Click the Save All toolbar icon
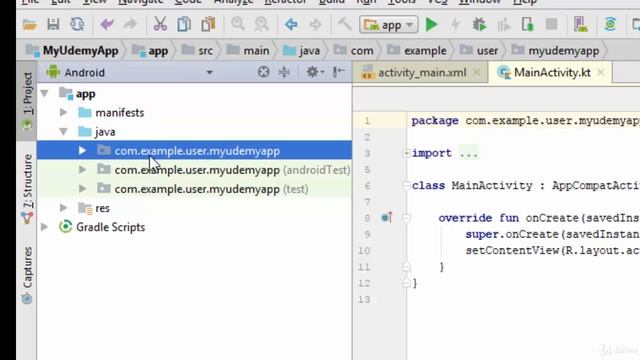The height and width of the screenshot is (360, 640). [53, 24]
